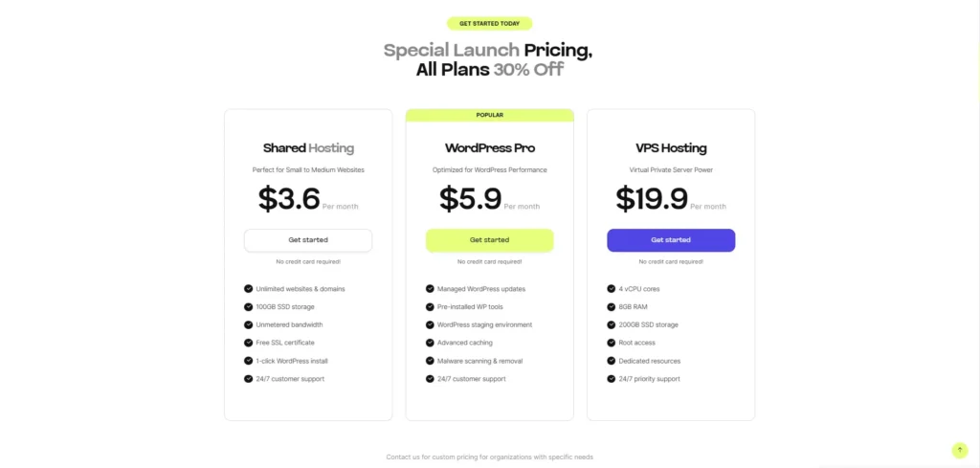Click the Get Started Today badge

489,23
